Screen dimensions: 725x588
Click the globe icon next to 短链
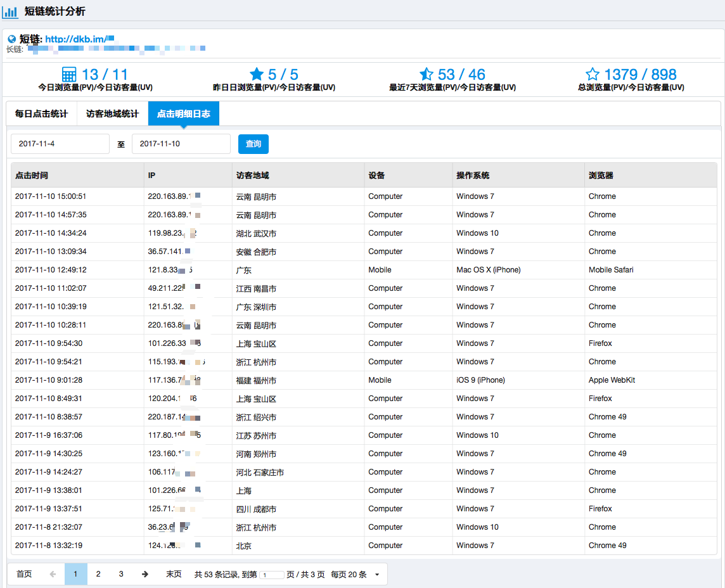pyautogui.click(x=12, y=39)
